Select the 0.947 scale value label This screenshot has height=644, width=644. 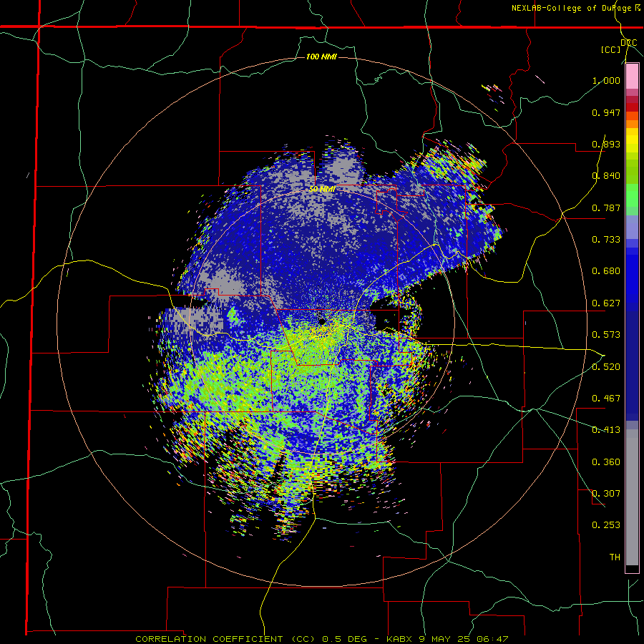[x=606, y=112]
